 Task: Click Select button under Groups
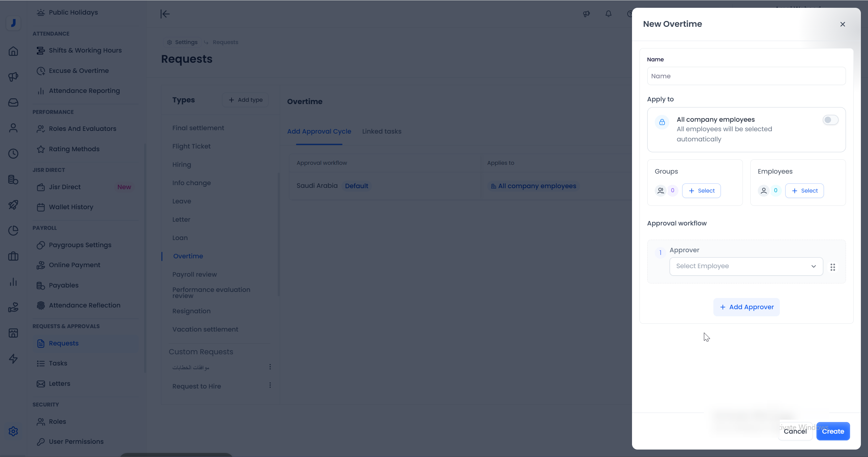coord(701,191)
